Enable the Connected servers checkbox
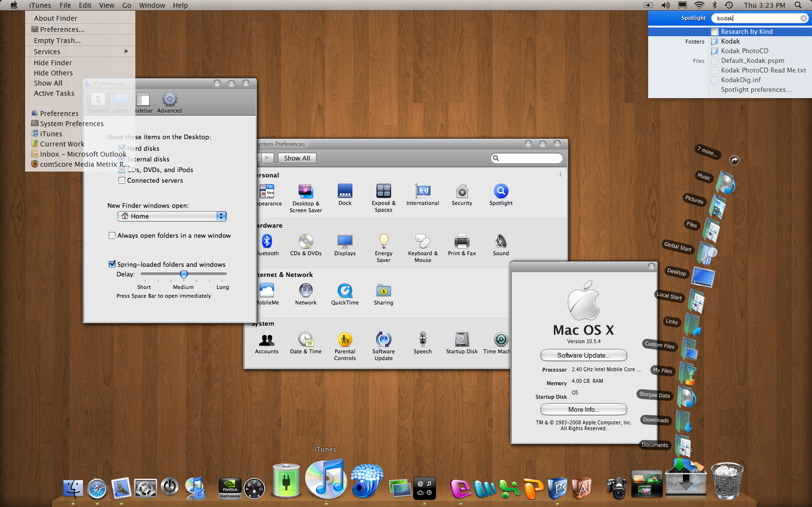 coord(122,180)
